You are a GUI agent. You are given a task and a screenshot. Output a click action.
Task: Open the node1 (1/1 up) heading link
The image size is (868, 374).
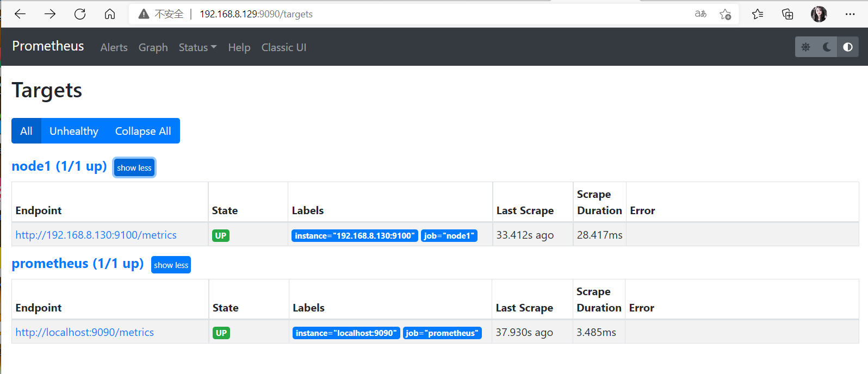tap(59, 166)
